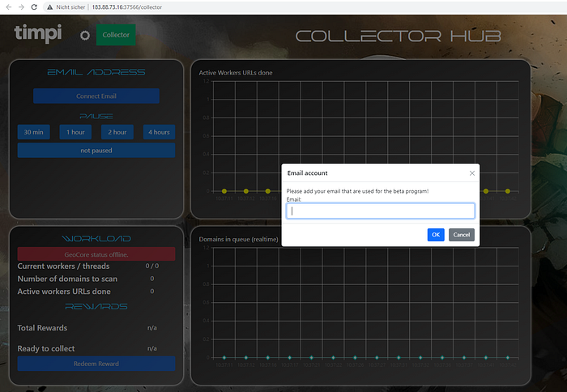Viewport: 567px width, 392px height.
Task: Click the timpi logo
Action: coord(34,34)
